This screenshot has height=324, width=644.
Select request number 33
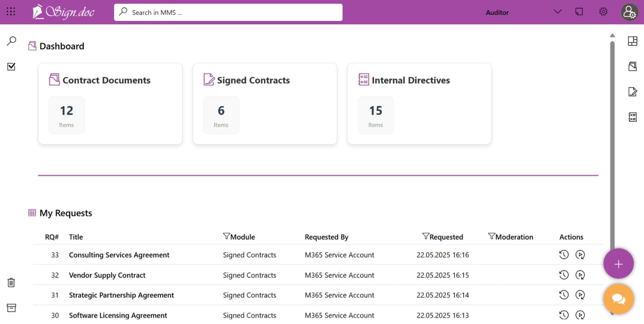pyautogui.click(x=55, y=255)
